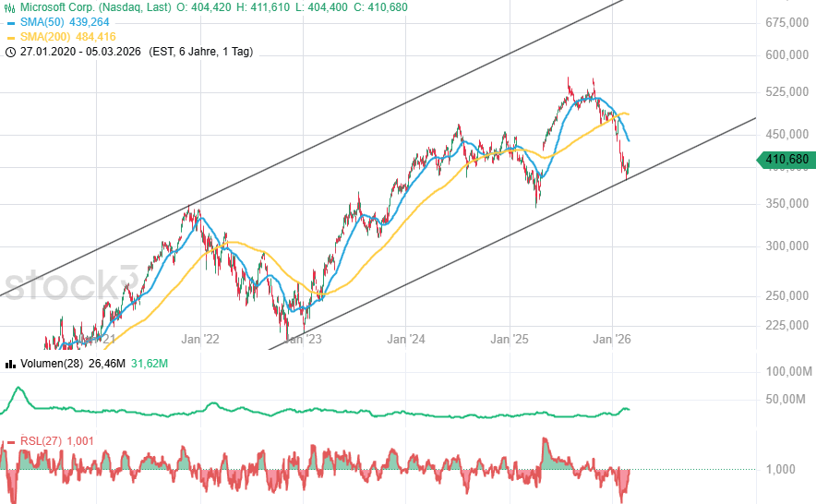Screen dimensions: 816x504
Task: Click the 1,000 RSL axis label
Action: coord(780,469)
